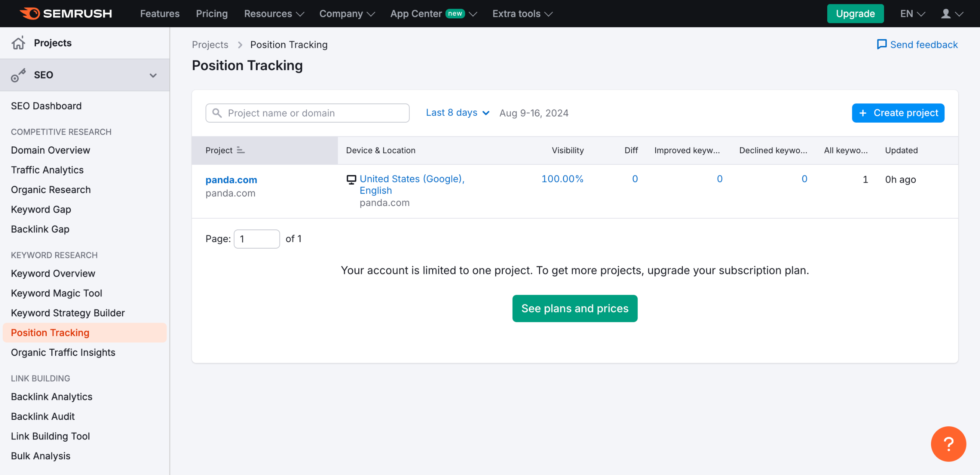Click the Create project button

click(898, 113)
